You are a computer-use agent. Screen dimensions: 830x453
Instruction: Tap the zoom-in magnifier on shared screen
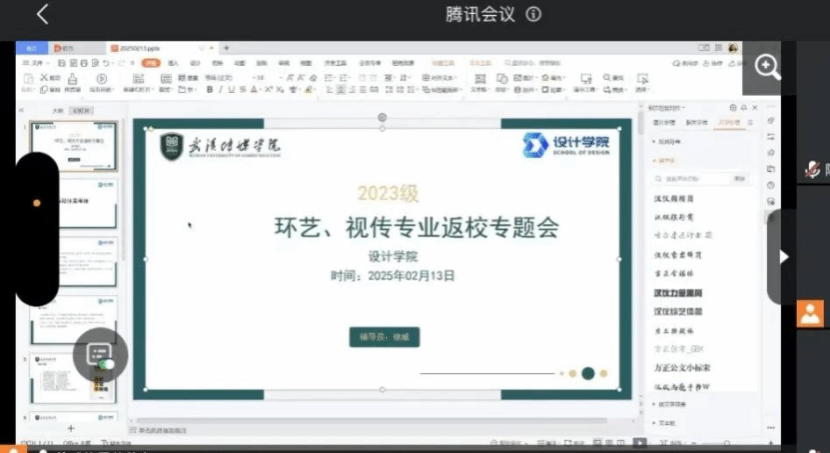point(767,67)
